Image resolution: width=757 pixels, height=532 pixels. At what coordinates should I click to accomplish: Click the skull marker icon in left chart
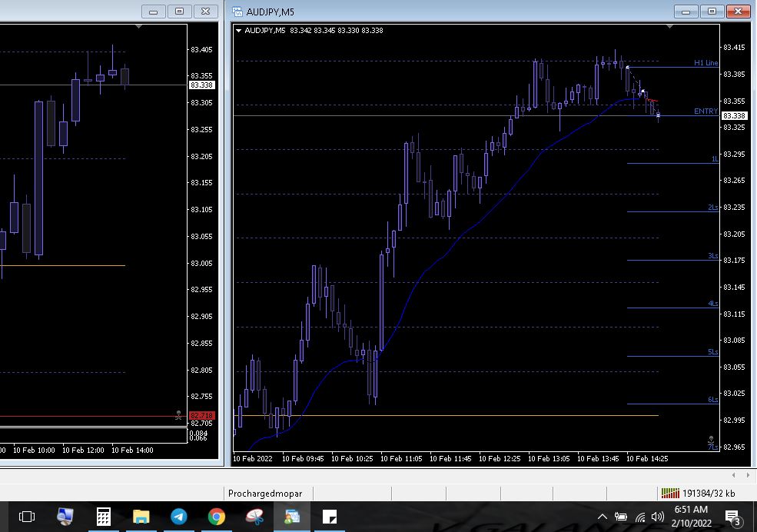178,415
